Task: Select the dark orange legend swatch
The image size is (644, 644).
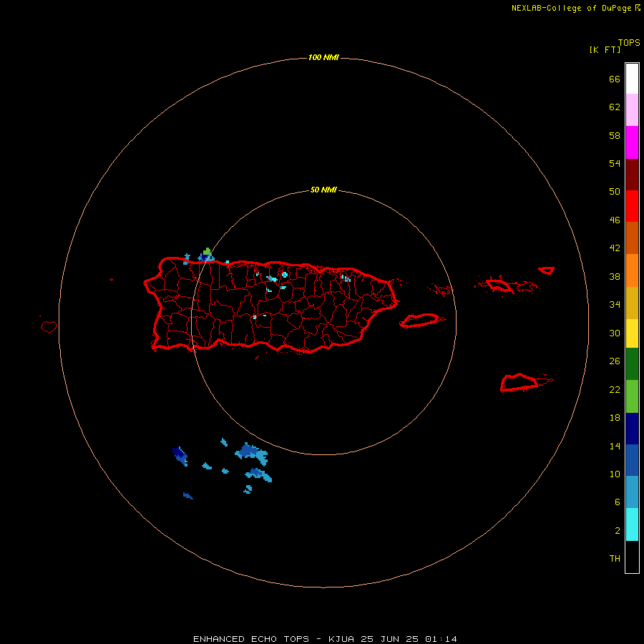Action: coord(632,238)
